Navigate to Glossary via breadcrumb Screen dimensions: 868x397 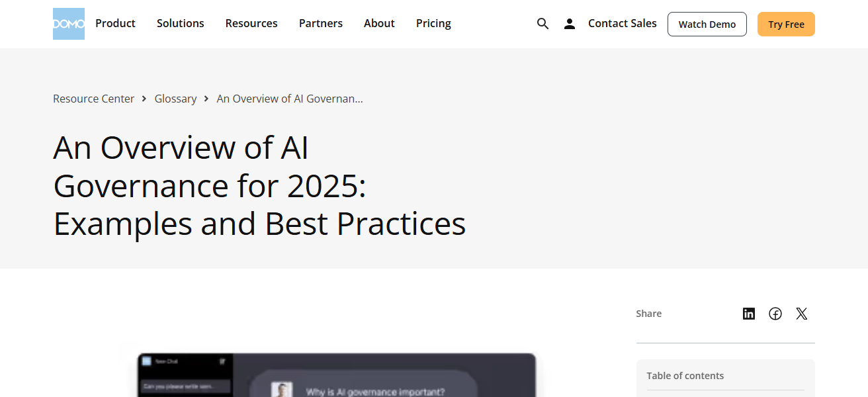[175, 98]
